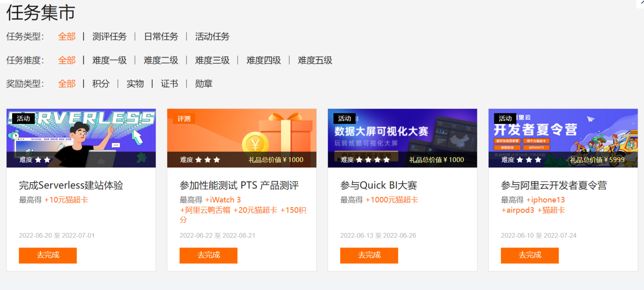644x290 pixels.
Task: Click reward text +airpod3
Action: tap(518, 210)
